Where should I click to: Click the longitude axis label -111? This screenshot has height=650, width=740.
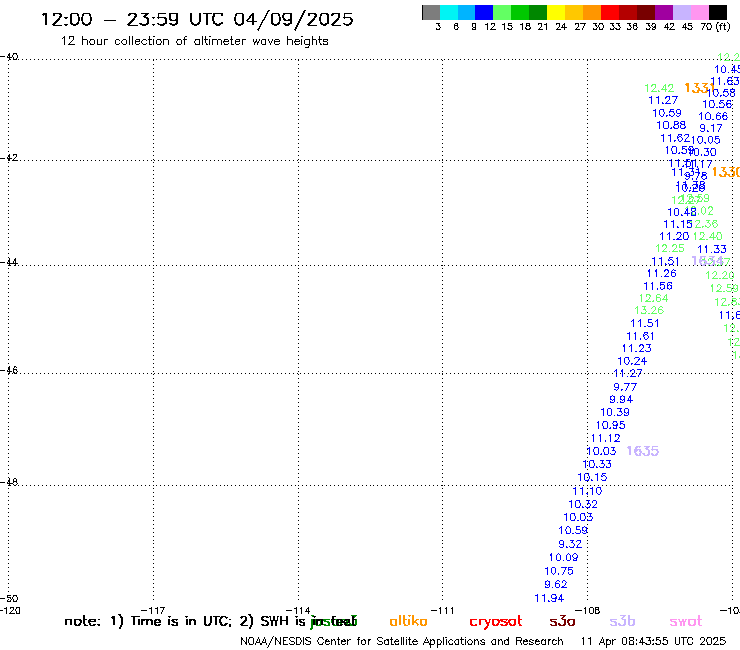pyautogui.click(x=443, y=611)
